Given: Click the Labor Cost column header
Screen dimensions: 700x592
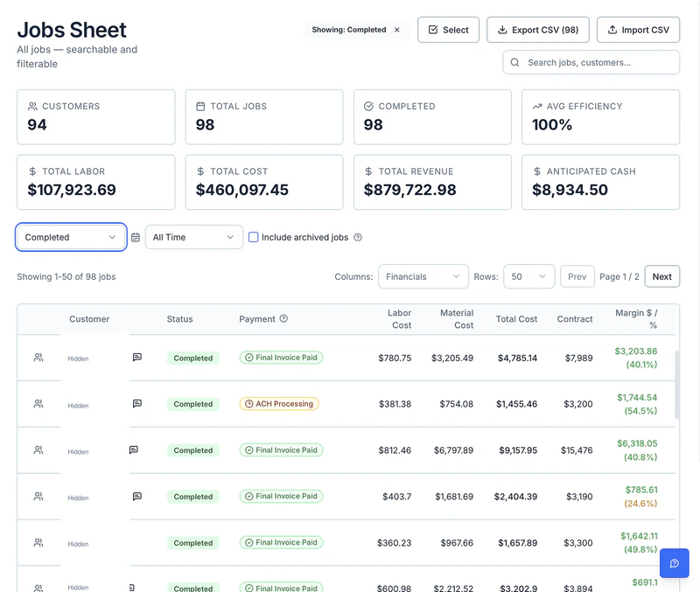Looking at the screenshot, I should [400, 319].
